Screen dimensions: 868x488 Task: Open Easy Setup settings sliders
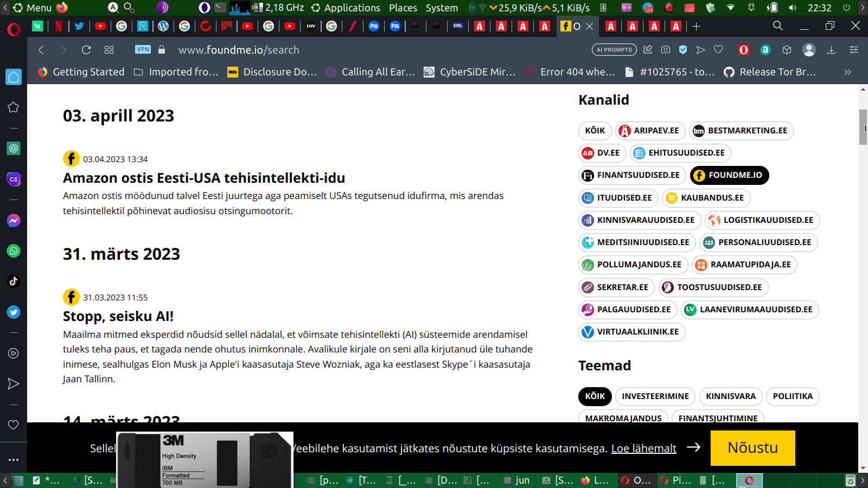point(854,50)
